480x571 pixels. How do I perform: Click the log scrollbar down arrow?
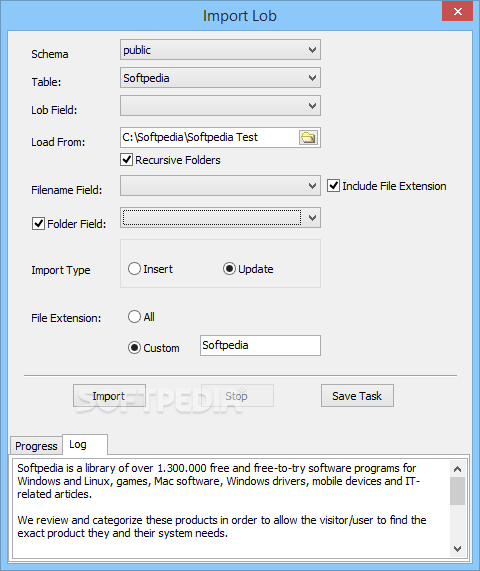click(x=457, y=548)
